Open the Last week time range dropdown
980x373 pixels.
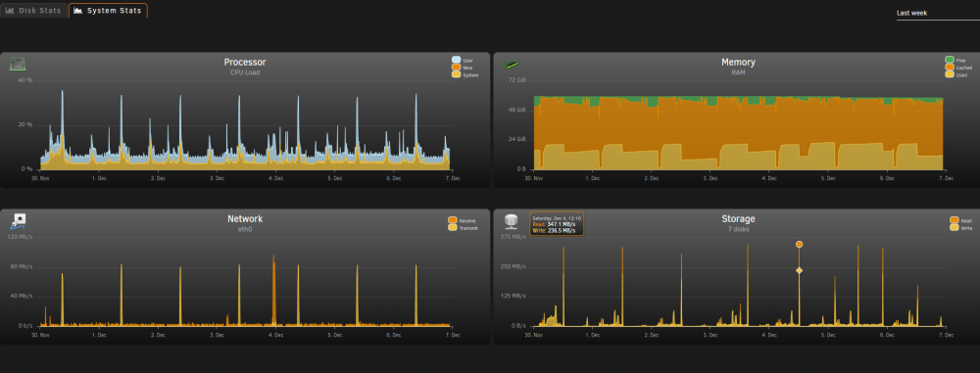[x=938, y=13]
